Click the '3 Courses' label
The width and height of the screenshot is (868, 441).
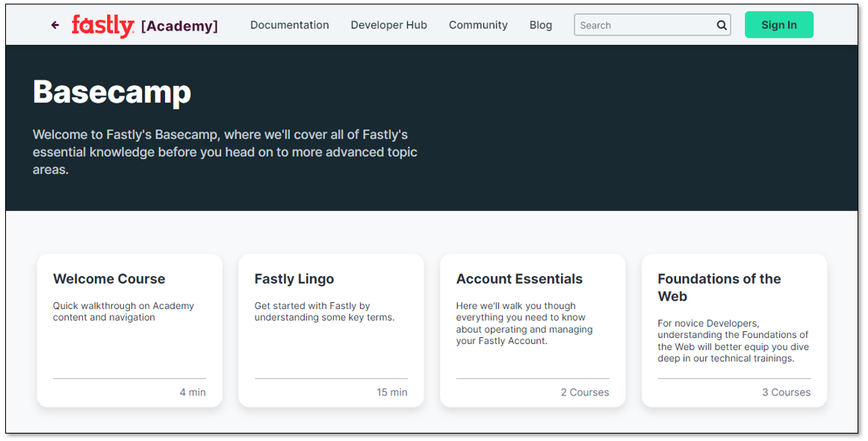click(786, 392)
